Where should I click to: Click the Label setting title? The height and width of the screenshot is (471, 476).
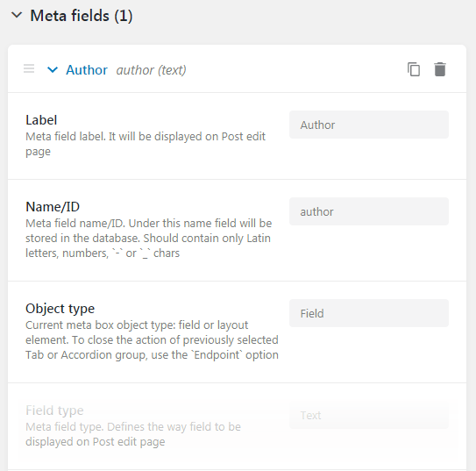tap(41, 120)
